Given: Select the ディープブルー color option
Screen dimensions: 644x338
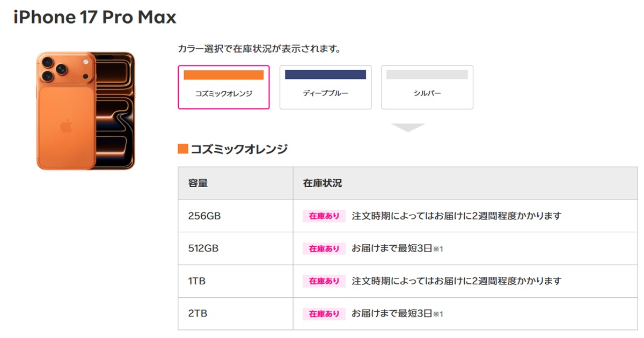Looking at the screenshot, I should click(x=325, y=87).
